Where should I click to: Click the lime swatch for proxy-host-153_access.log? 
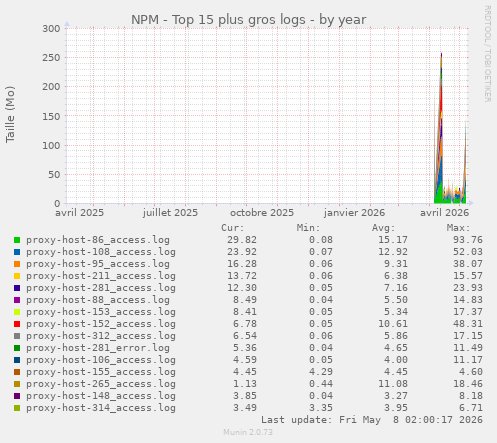pyautogui.click(x=17, y=312)
